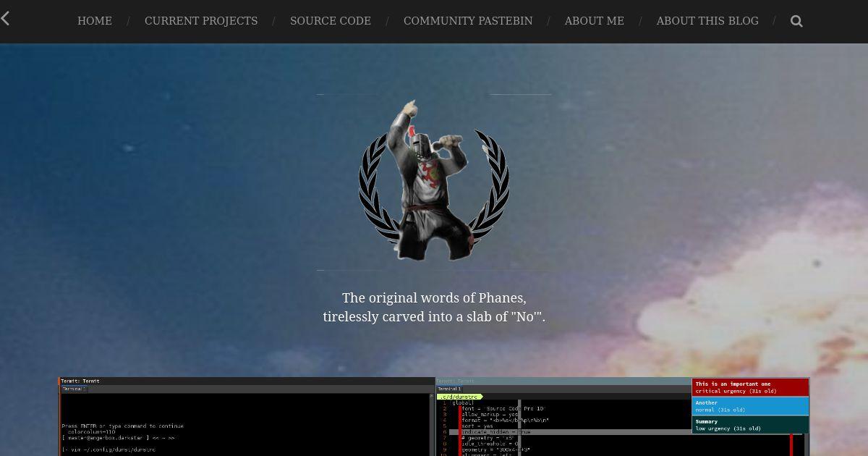Image resolution: width=868 pixels, height=456 pixels.
Task: Open ABOUT THIS BLOG page
Action: click(707, 21)
